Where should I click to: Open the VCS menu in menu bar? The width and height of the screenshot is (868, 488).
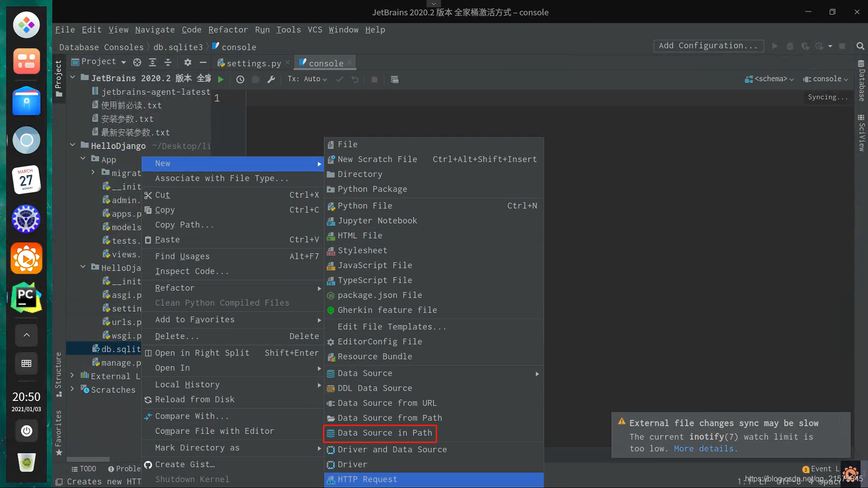tap(315, 30)
